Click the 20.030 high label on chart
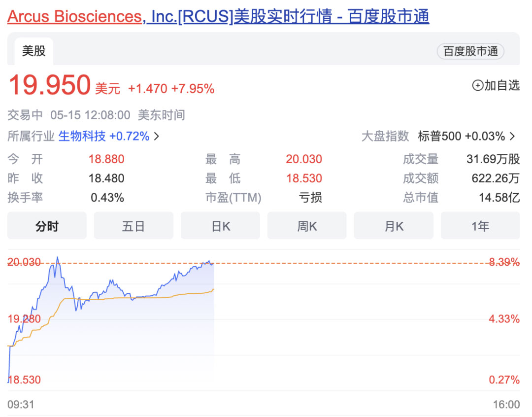 point(24,262)
